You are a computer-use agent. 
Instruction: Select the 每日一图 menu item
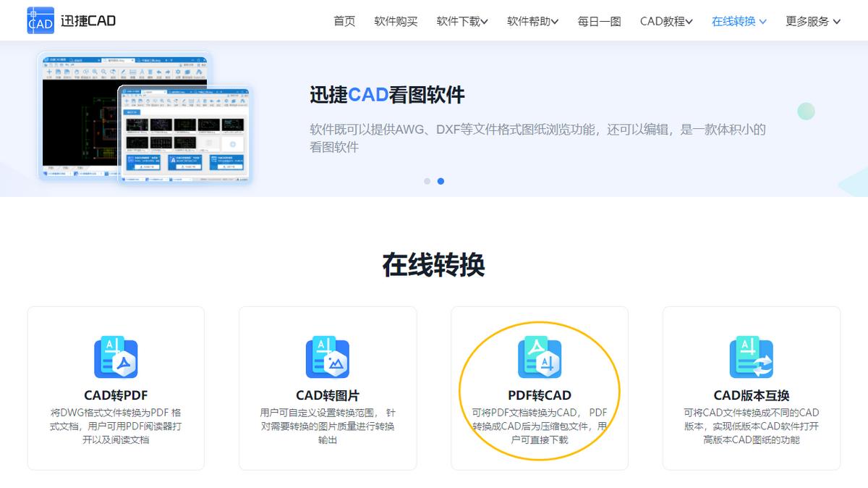coord(598,21)
